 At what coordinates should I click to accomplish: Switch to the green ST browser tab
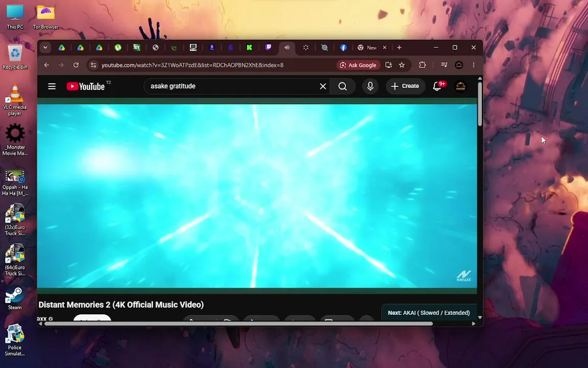tap(137, 48)
